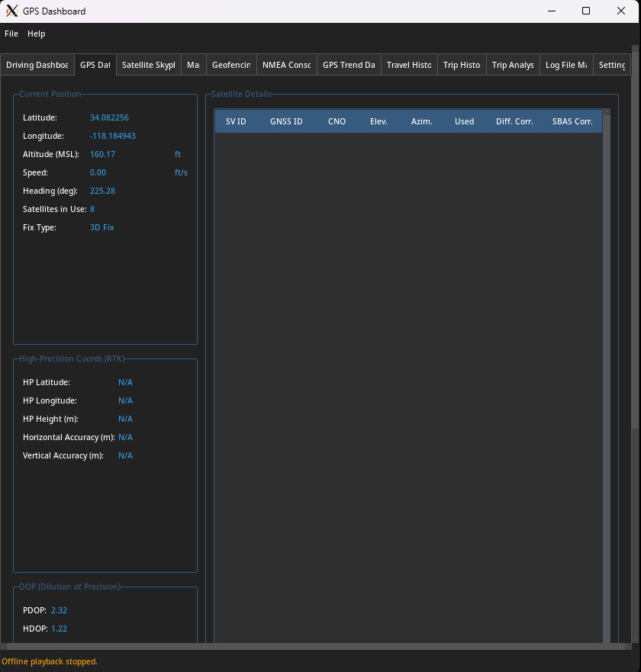Open the Log File Manager tab
The width and height of the screenshot is (641, 672).
[565, 65]
